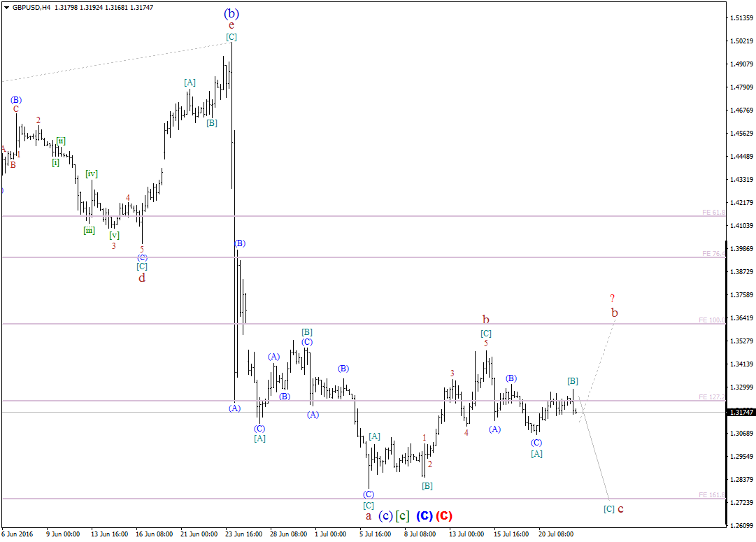The width and height of the screenshot is (756, 542).
Task: Open the chart menu triangle beside GBPUSD,H4
Action: [6, 8]
